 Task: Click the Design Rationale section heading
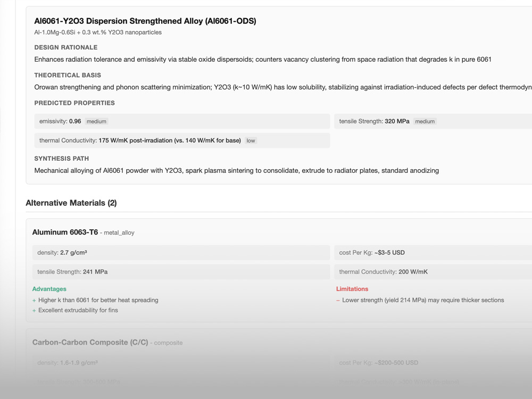pos(66,47)
